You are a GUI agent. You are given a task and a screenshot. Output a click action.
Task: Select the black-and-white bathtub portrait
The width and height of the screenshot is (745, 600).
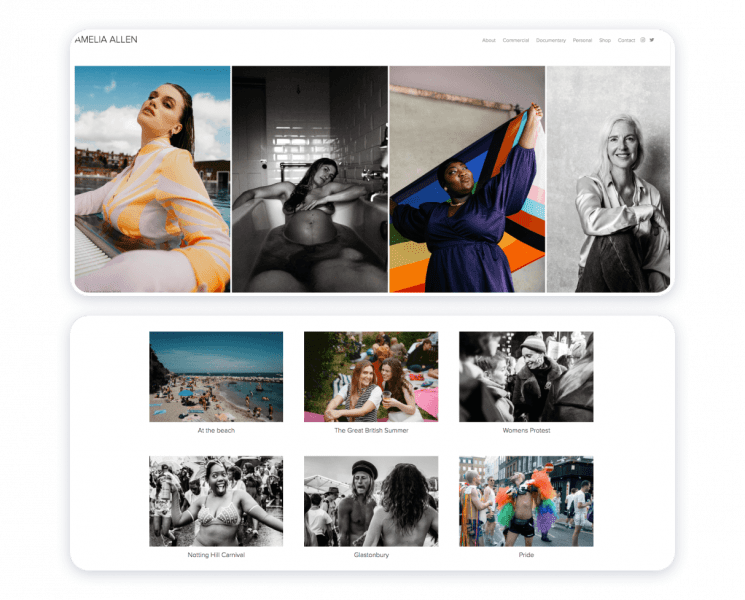(x=309, y=179)
